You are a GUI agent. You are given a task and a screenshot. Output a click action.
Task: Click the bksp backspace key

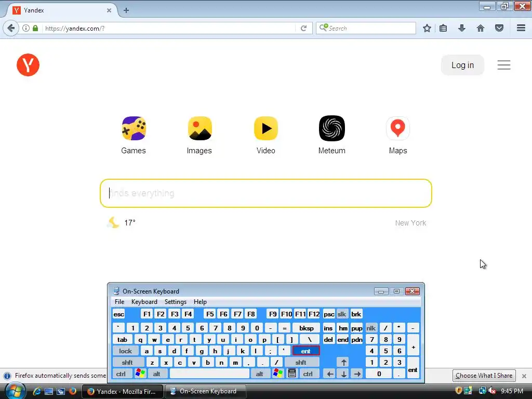[x=306, y=328]
